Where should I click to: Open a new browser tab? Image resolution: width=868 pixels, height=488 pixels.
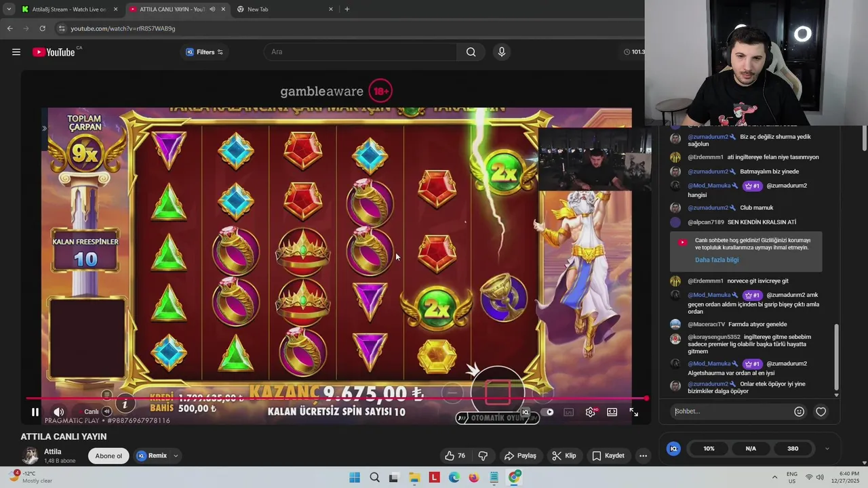point(347,9)
